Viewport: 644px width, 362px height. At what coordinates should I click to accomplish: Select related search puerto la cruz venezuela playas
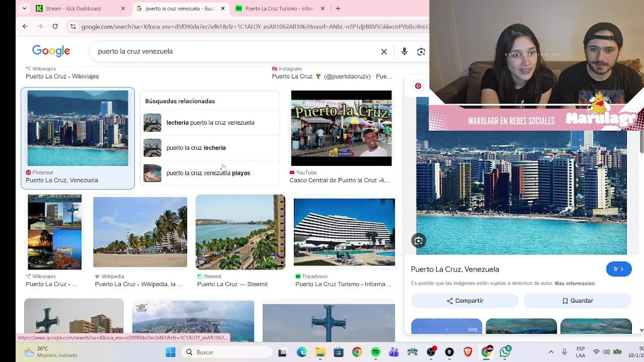210,173
